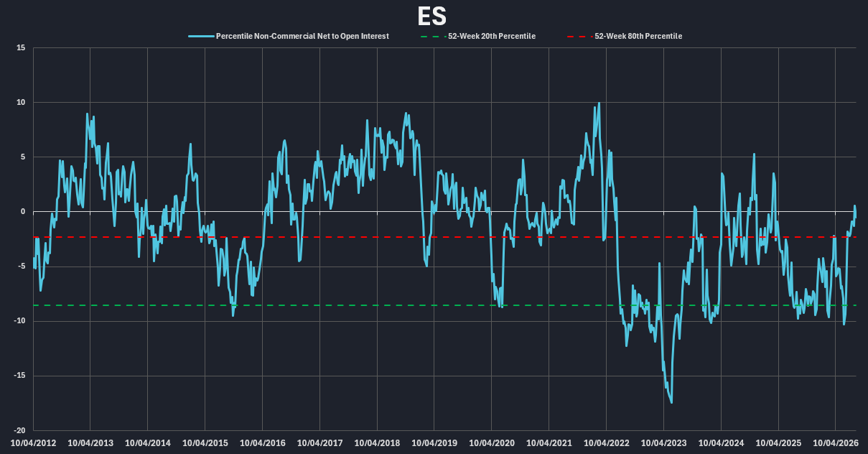Viewport: 868px width, 454px height.
Task: Click the green dashed legend marker
Action: tap(433, 36)
